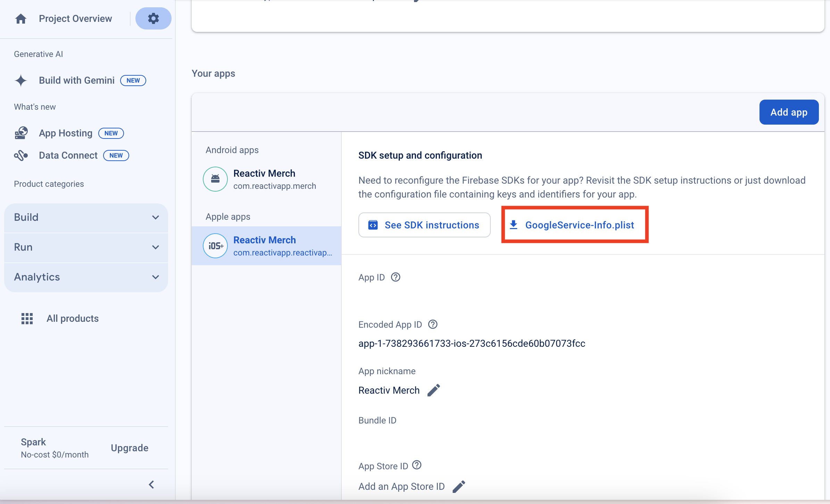Screen dimensions: 830x504
Task: Click the All products grid icon
Action: [x=27, y=318]
